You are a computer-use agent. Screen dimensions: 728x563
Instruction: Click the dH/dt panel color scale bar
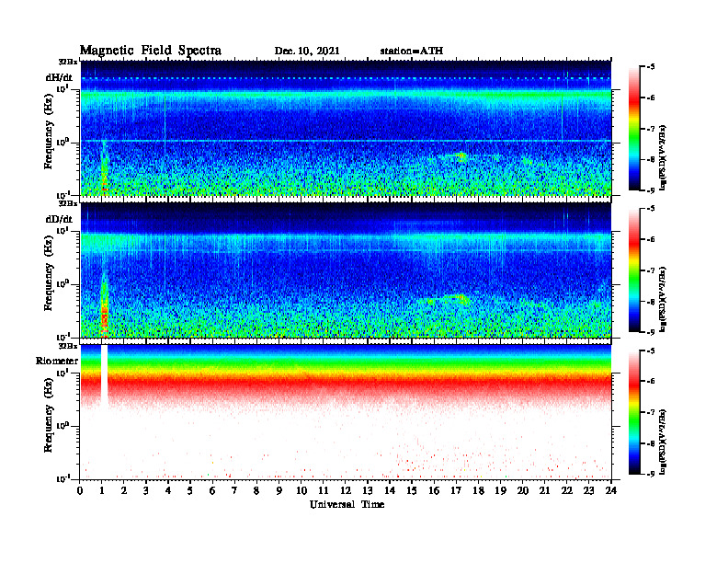(634, 129)
